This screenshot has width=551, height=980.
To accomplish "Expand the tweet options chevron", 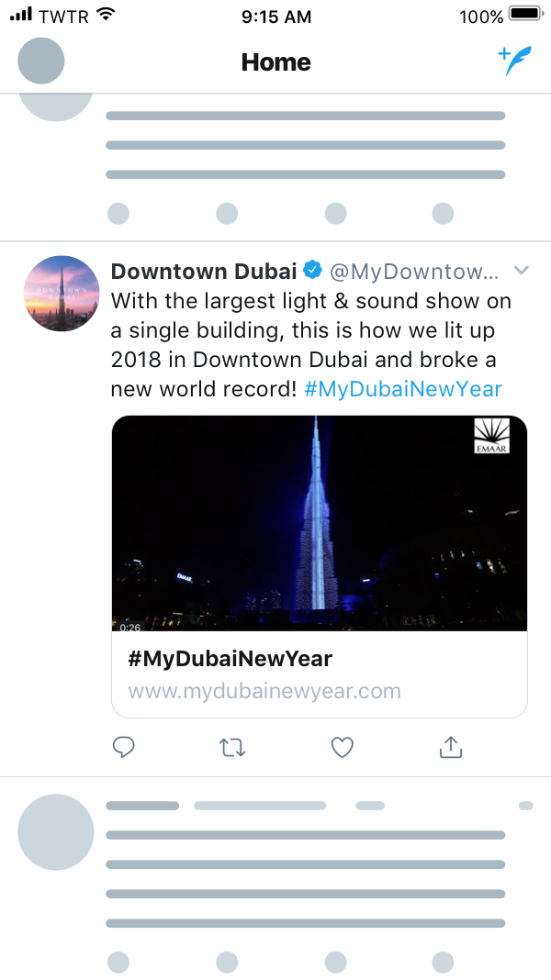I will (x=522, y=271).
